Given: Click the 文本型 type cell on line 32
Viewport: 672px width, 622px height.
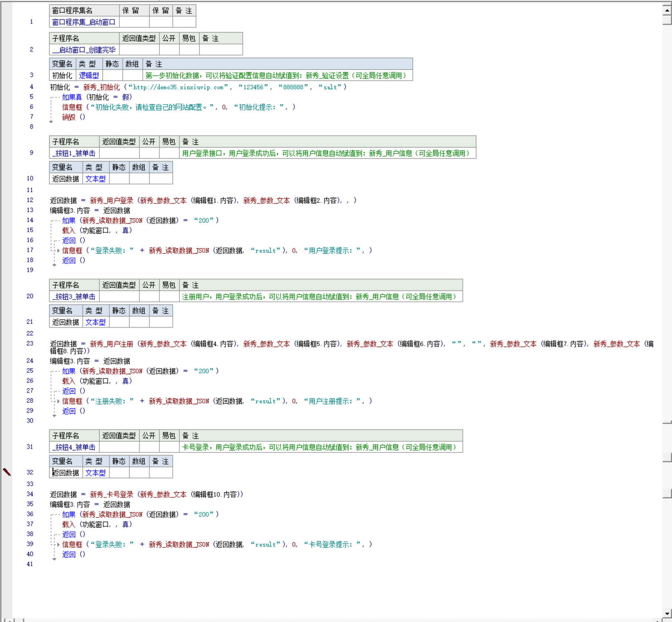Looking at the screenshot, I should point(96,473).
